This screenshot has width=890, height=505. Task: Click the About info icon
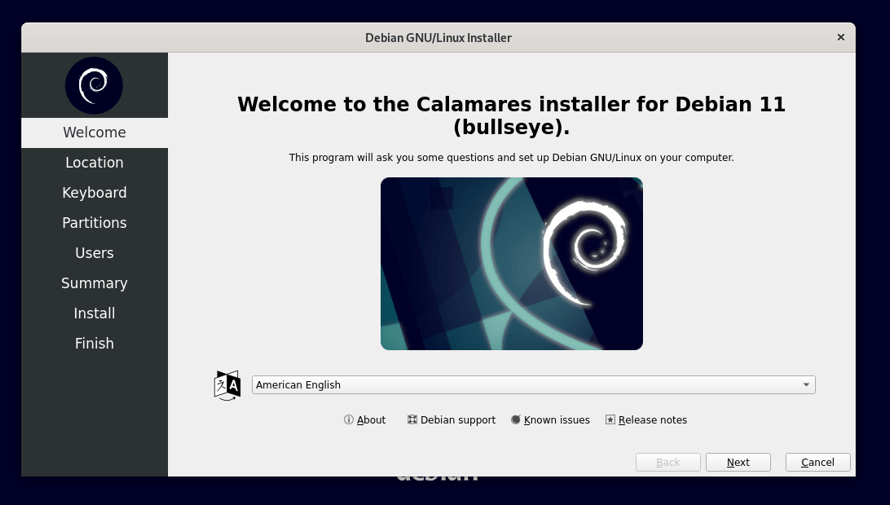click(349, 419)
